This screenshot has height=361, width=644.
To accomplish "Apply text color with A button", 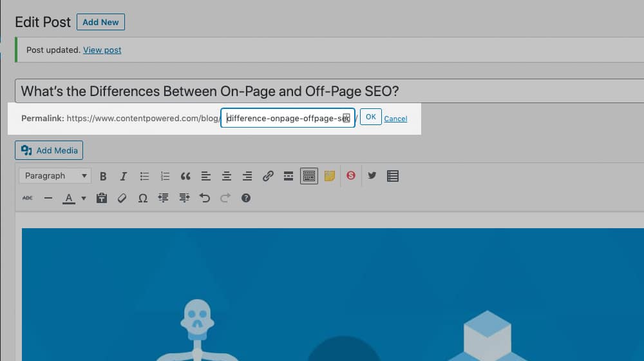I will click(x=69, y=199).
